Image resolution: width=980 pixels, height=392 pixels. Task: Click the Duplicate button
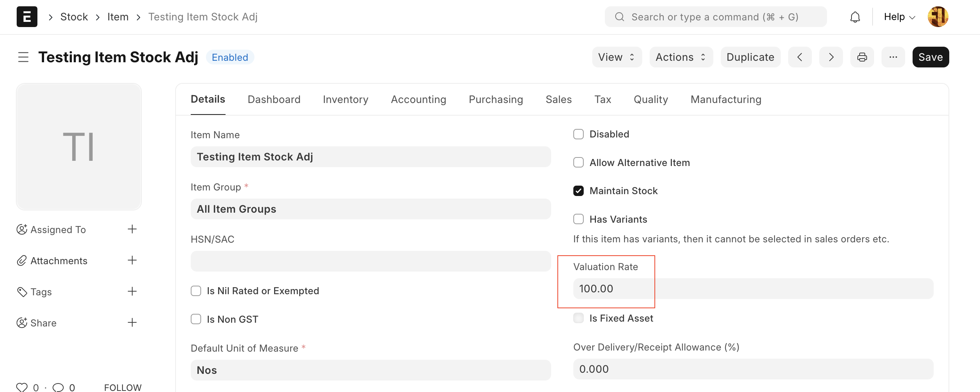click(750, 57)
